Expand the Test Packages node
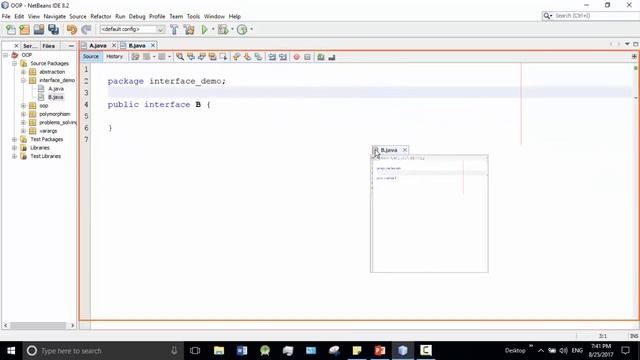The width and height of the screenshot is (640, 360). point(14,140)
